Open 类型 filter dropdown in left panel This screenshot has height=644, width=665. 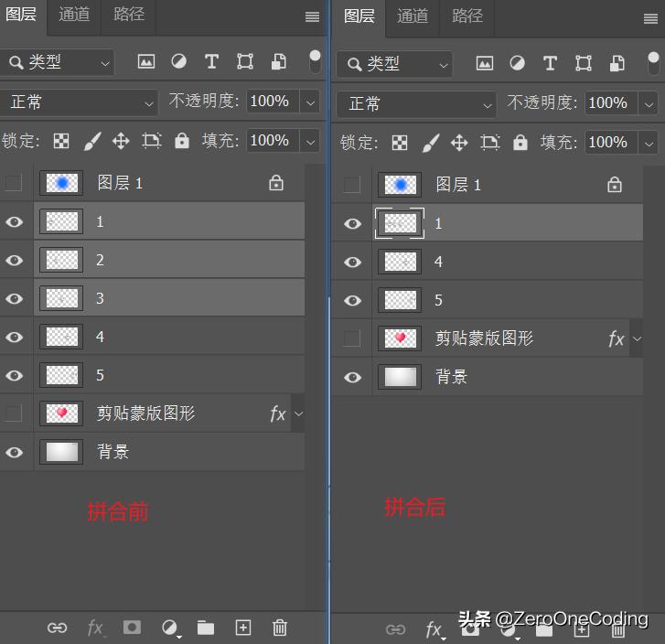pyautogui.click(x=57, y=62)
